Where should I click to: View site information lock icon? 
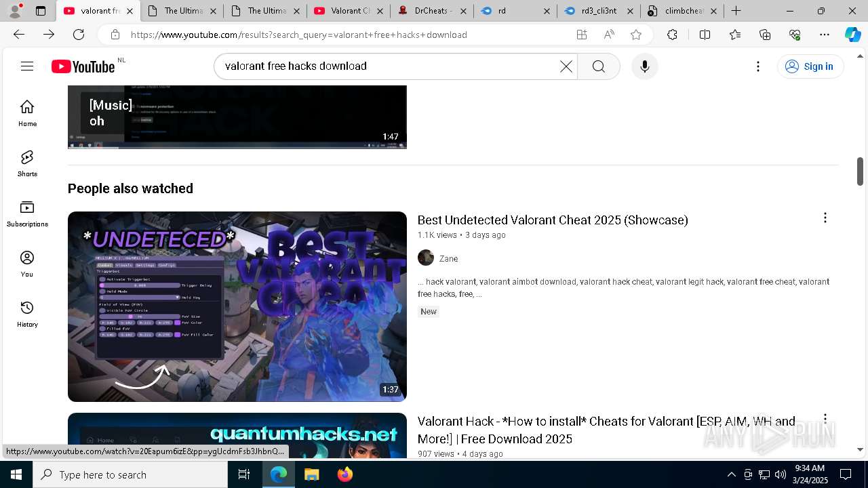115,35
